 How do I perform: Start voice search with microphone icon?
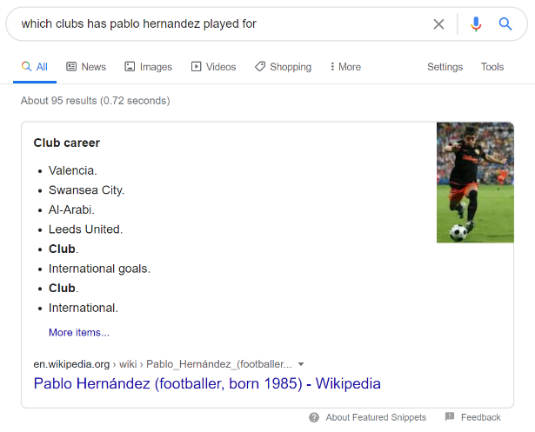click(476, 24)
